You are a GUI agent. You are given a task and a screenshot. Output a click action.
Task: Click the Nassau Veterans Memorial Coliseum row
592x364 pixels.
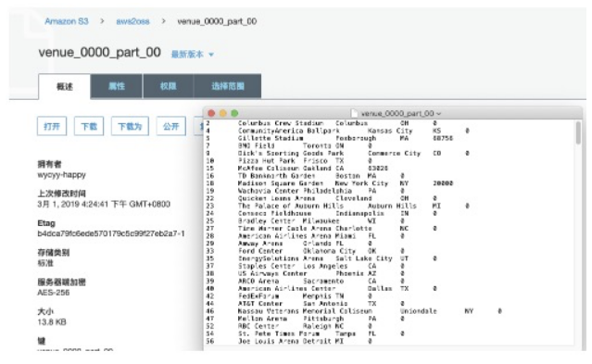(x=354, y=311)
